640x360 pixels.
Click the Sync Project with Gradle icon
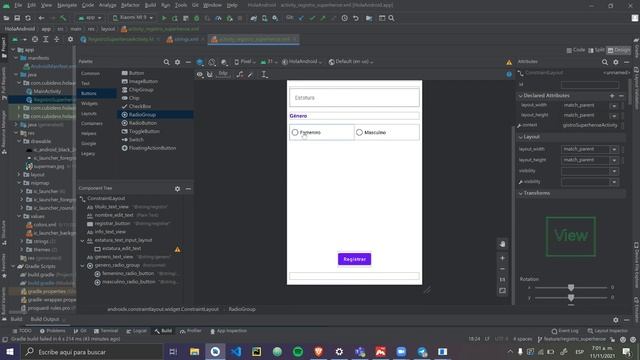[253, 18]
